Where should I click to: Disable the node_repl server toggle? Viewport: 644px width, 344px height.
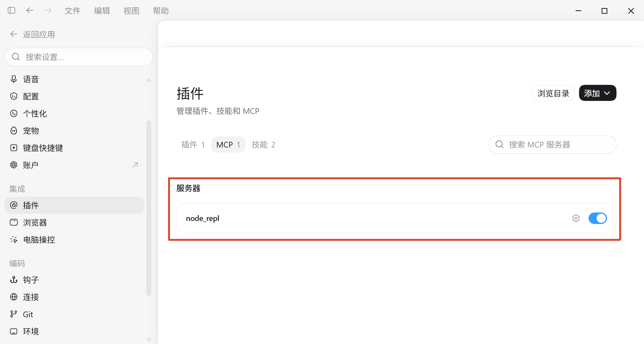(x=598, y=218)
